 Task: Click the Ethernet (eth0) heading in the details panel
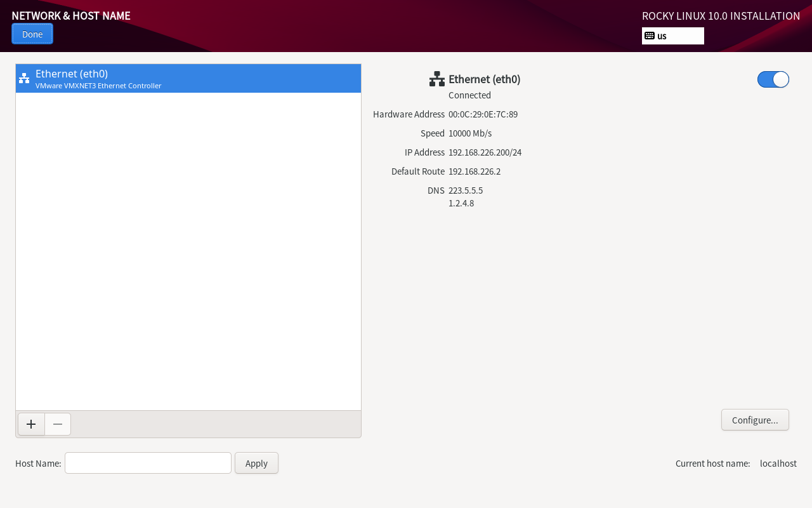coord(485,79)
